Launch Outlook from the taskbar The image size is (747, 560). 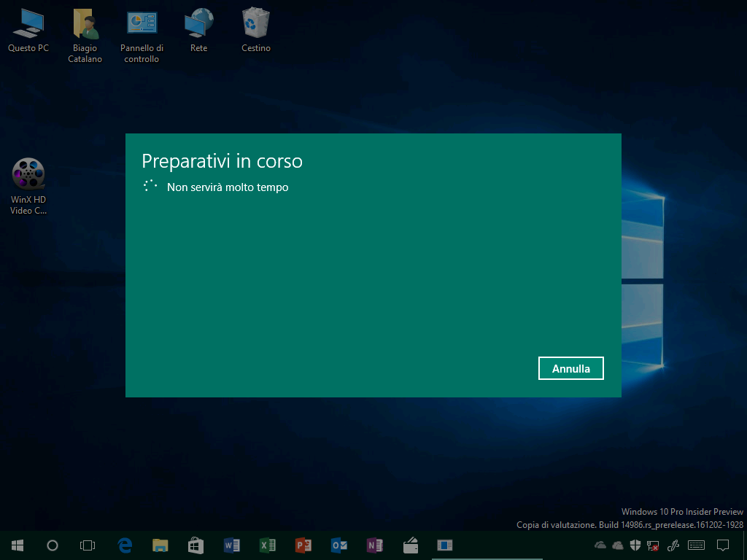tap(338, 545)
